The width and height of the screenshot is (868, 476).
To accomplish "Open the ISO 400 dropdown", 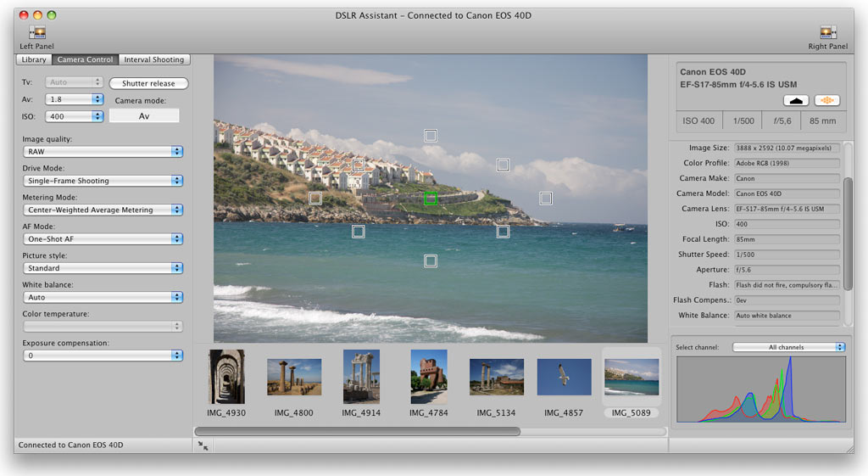I will [75, 116].
